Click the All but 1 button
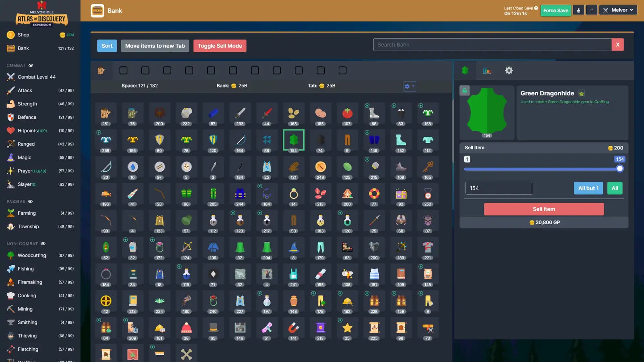The width and height of the screenshot is (644, 362). tap(588, 188)
